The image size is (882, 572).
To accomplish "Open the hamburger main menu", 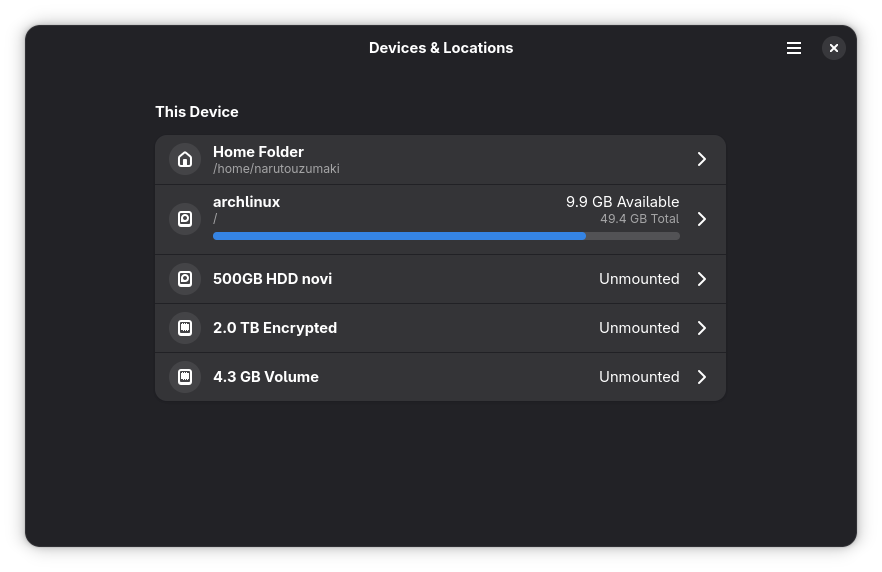I will (x=794, y=48).
